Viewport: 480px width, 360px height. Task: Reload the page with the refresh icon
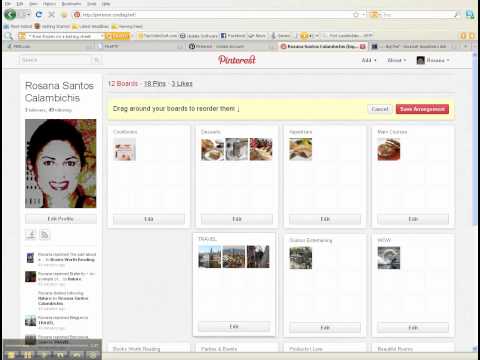tap(39, 14)
